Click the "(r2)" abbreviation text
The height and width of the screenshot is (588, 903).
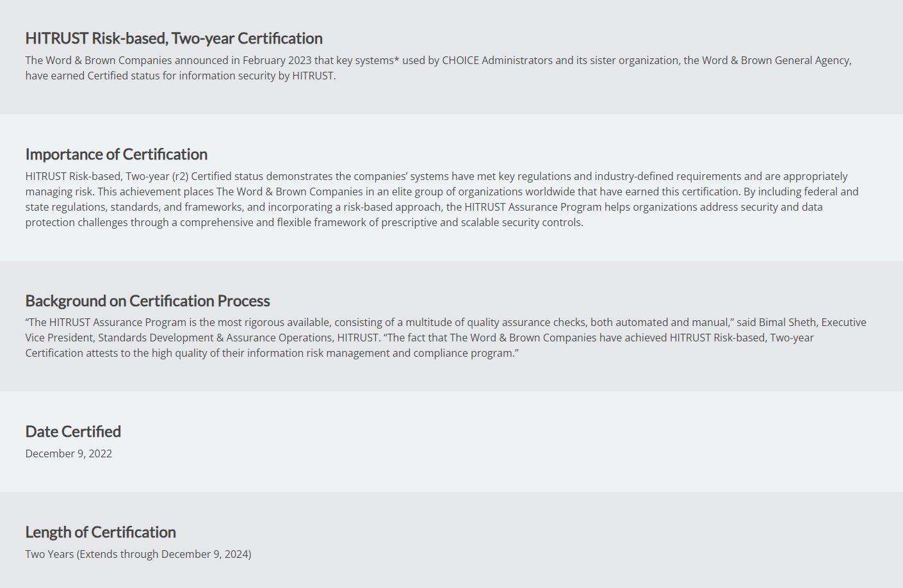180,176
